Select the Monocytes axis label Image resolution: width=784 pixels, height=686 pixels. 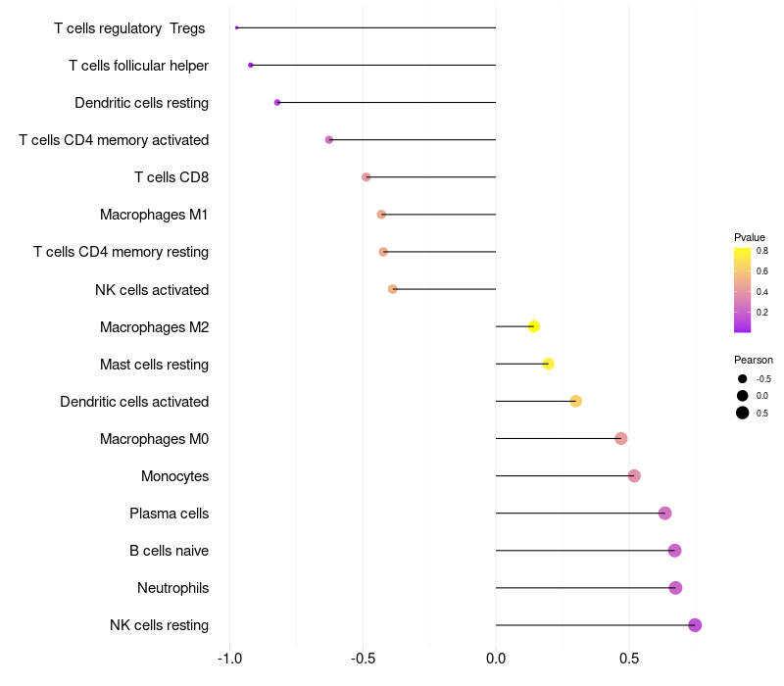(175, 476)
